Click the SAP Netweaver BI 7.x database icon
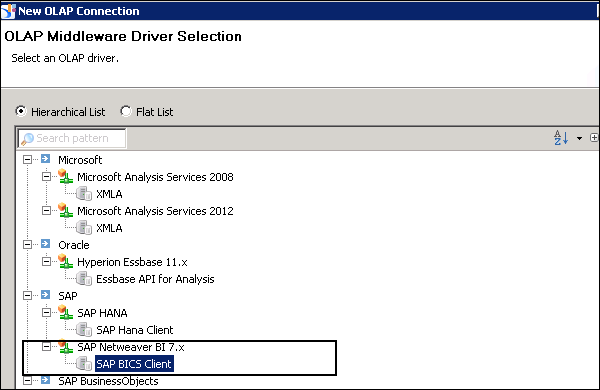The image size is (600, 390). (x=65, y=346)
